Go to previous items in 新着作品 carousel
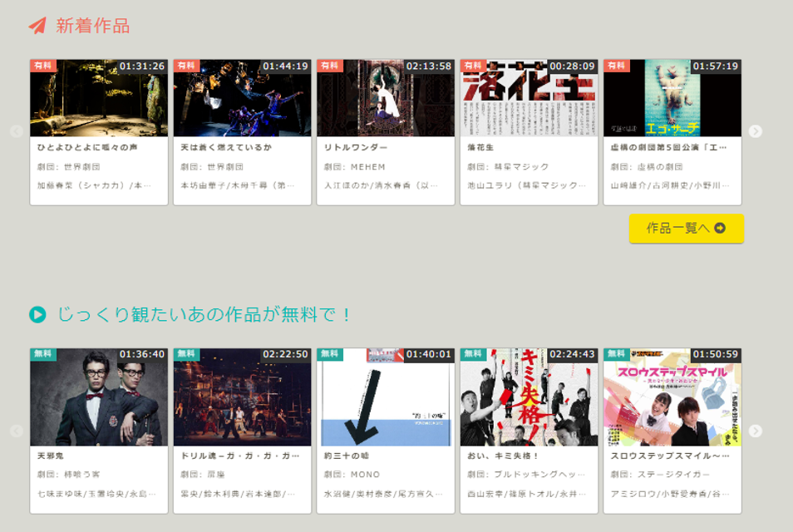This screenshot has width=793, height=532. coord(16,131)
